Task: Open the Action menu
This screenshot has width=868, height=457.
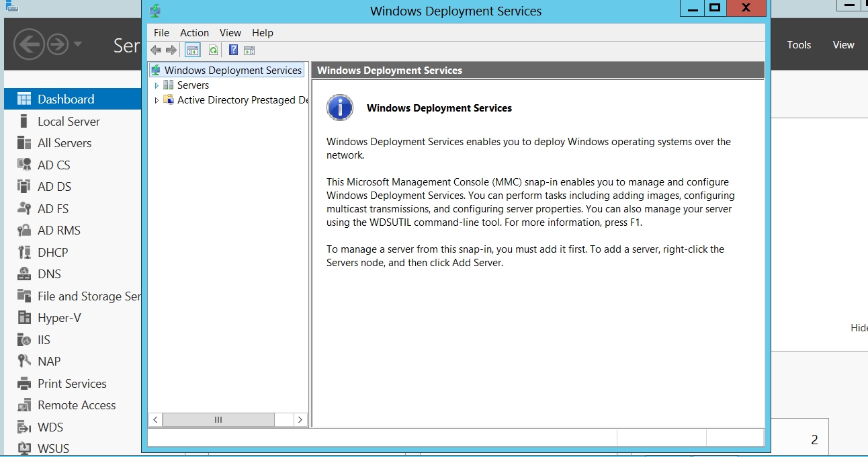Action: (x=194, y=33)
